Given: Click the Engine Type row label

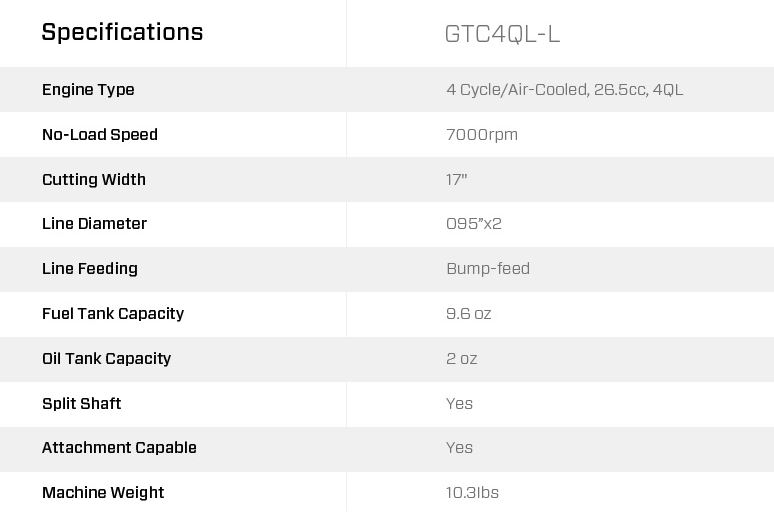Looking at the screenshot, I should coord(88,90).
